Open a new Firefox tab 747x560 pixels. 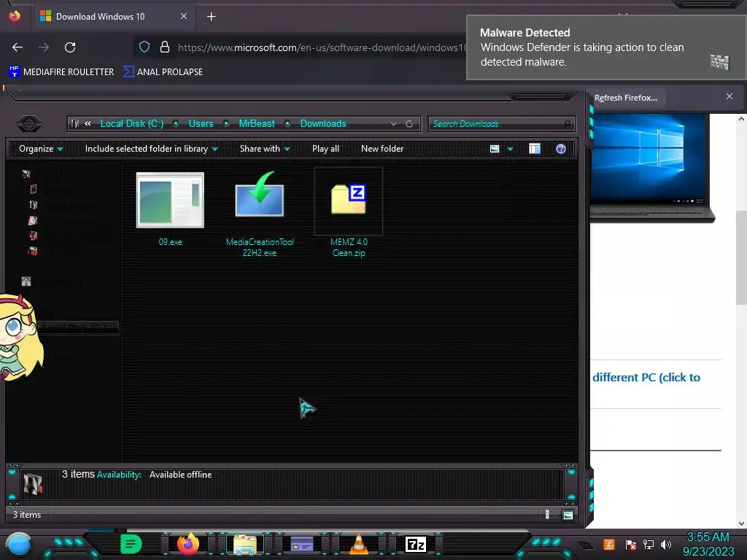211,17
